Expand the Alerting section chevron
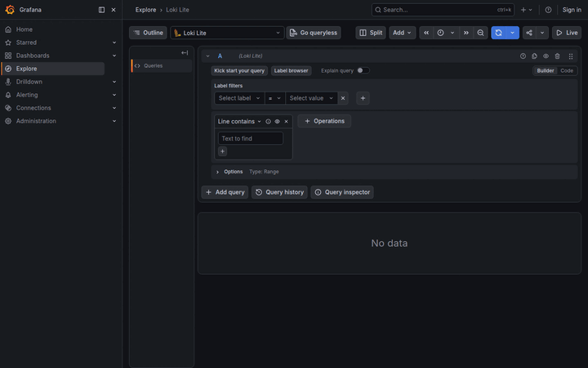Image resolution: width=588 pixels, height=368 pixels. click(x=114, y=95)
